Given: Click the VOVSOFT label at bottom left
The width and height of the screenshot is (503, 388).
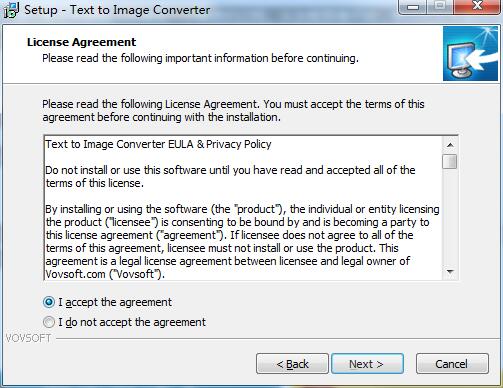Looking at the screenshot, I should click(28, 338).
